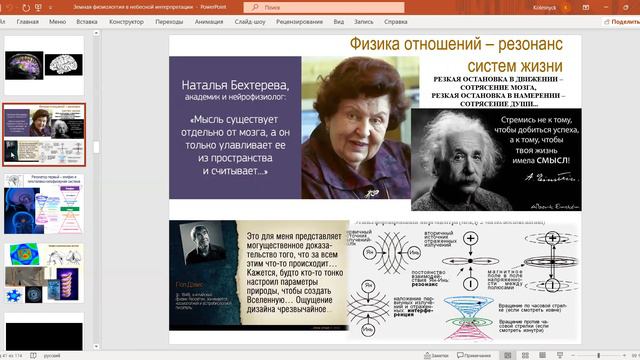Click thumbnail pane scroll up arrow
This screenshot has height=360, width=640.
coord(96,33)
